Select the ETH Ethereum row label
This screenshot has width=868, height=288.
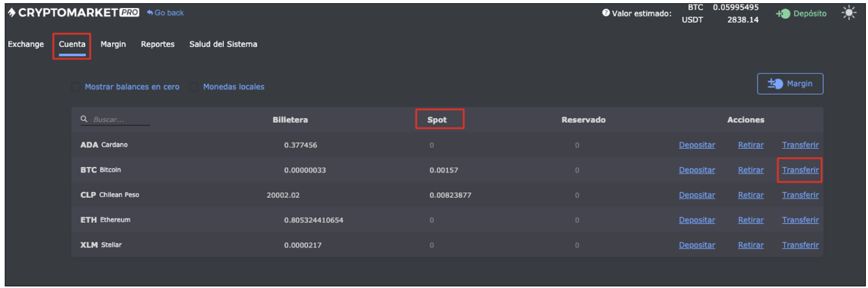106,220
